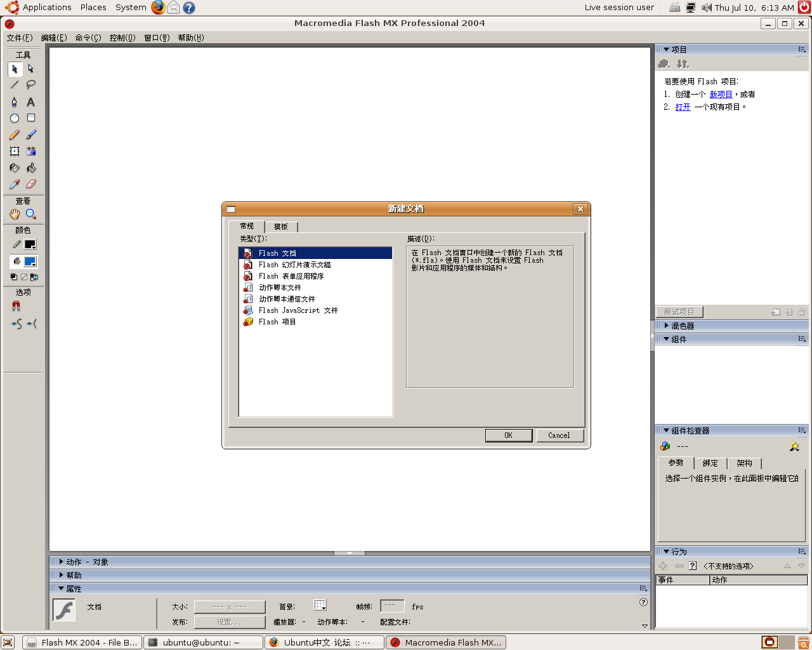
Task: Choose Flash 幻灯片演示文稿 type
Action: [x=315, y=265]
